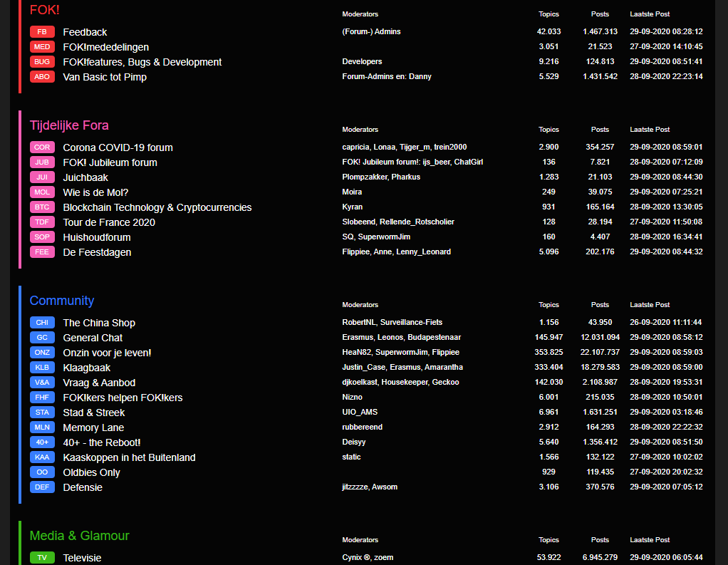Click the SOP badge for Huishoudforum
Image resolution: width=728 pixels, height=565 pixels.
[42, 237]
